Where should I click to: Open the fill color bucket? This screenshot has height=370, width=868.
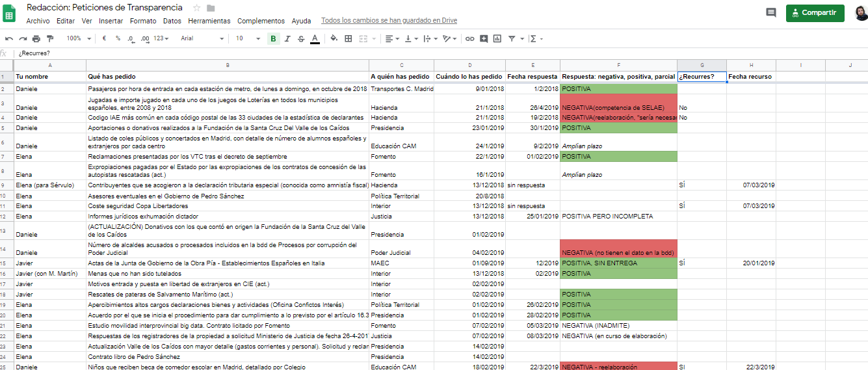coord(334,39)
